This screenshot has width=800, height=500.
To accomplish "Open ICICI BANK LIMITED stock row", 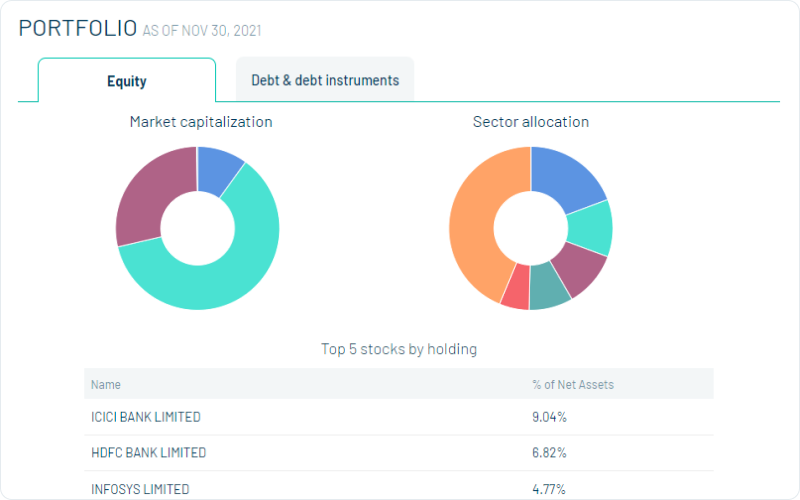I will [x=145, y=417].
